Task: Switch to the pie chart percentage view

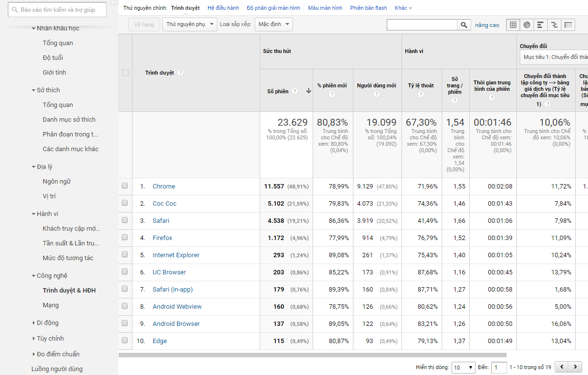Action: pyautogui.click(x=527, y=25)
